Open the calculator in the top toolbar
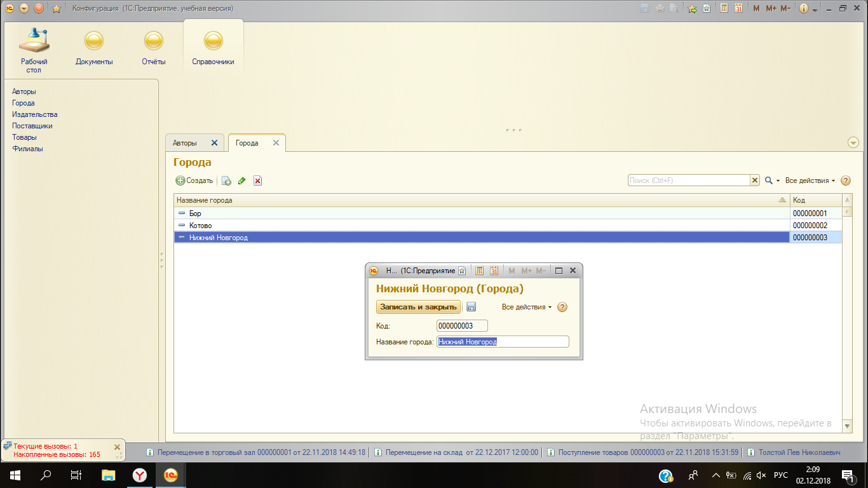The image size is (868, 488). click(724, 8)
